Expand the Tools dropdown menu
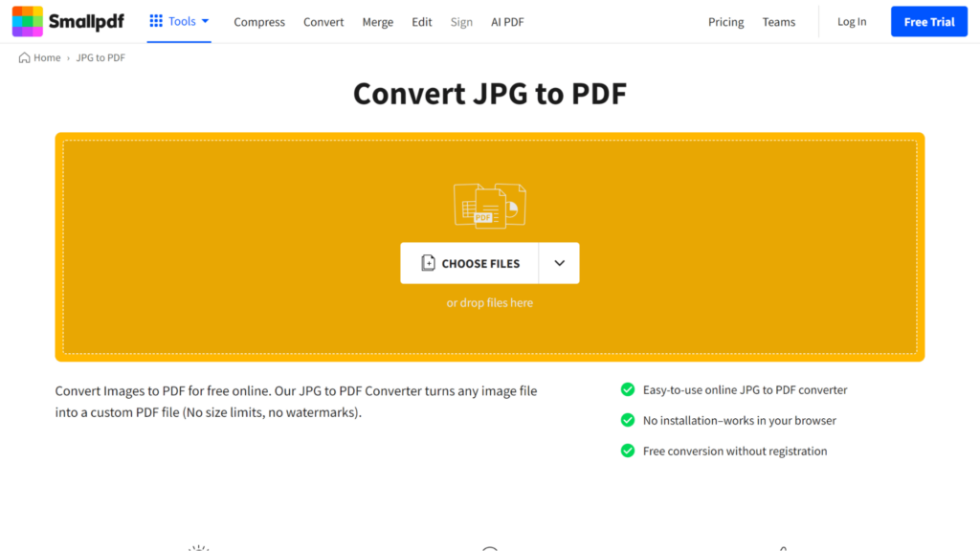This screenshot has height=551, width=980. 179,21
